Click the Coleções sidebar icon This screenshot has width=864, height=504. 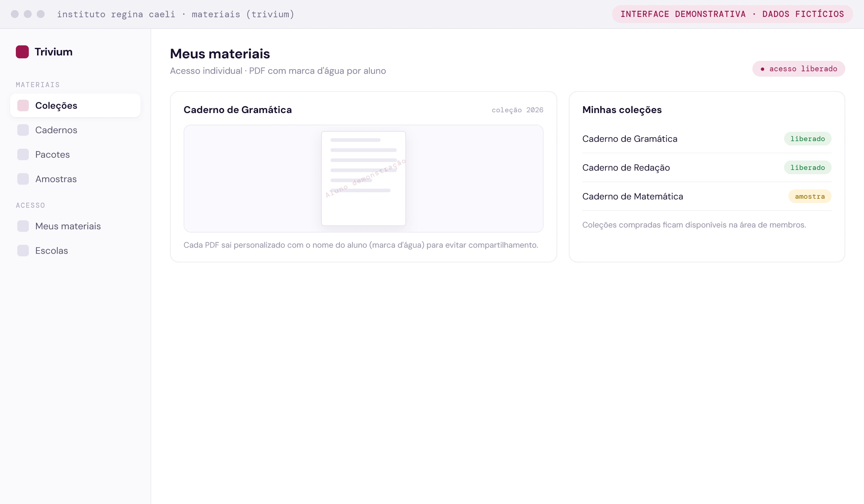(x=23, y=105)
